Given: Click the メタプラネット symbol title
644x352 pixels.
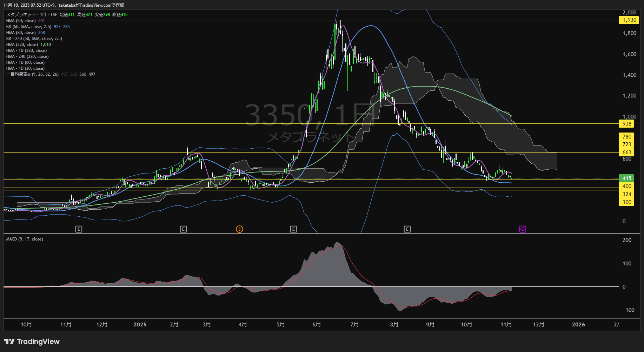Looking at the screenshot, I should (21, 15).
